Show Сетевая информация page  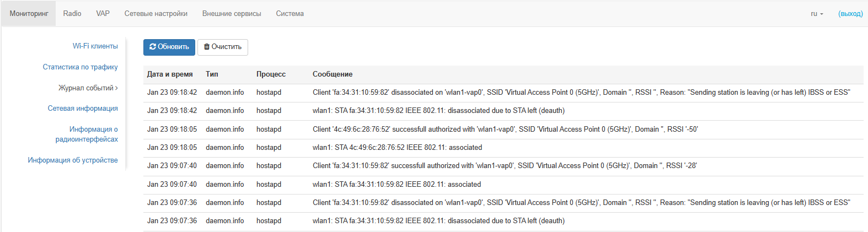(x=83, y=109)
